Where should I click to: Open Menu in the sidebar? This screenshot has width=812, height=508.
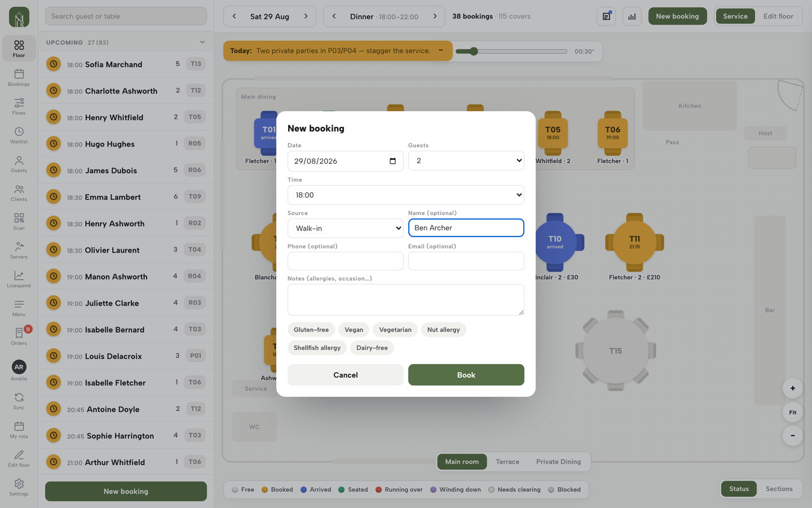tap(19, 308)
